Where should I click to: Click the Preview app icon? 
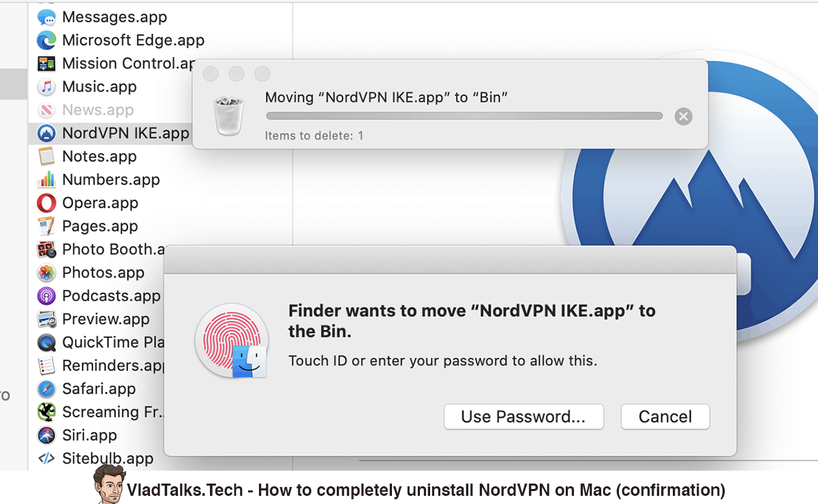click(x=46, y=319)
